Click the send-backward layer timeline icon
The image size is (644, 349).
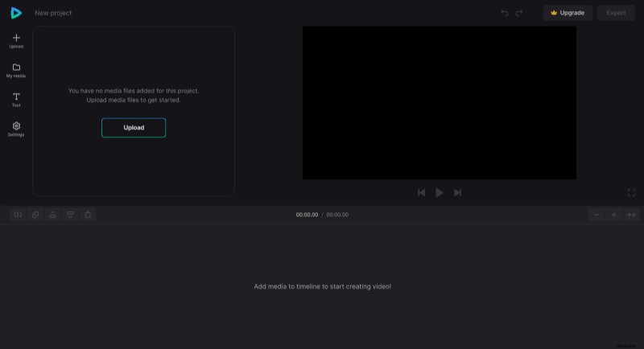click(x=71, y=215)
